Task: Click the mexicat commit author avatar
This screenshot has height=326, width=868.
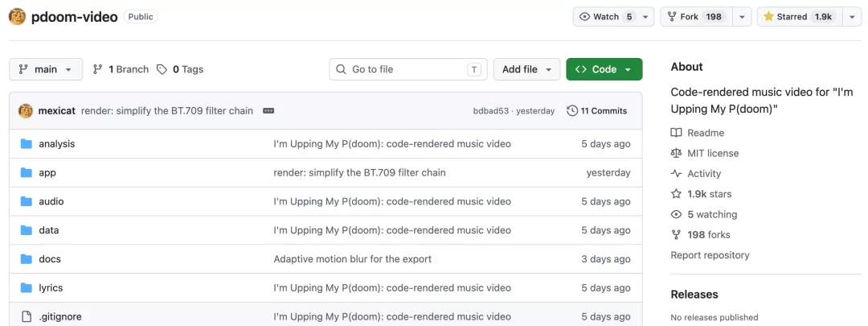Action: click(26, 111)
